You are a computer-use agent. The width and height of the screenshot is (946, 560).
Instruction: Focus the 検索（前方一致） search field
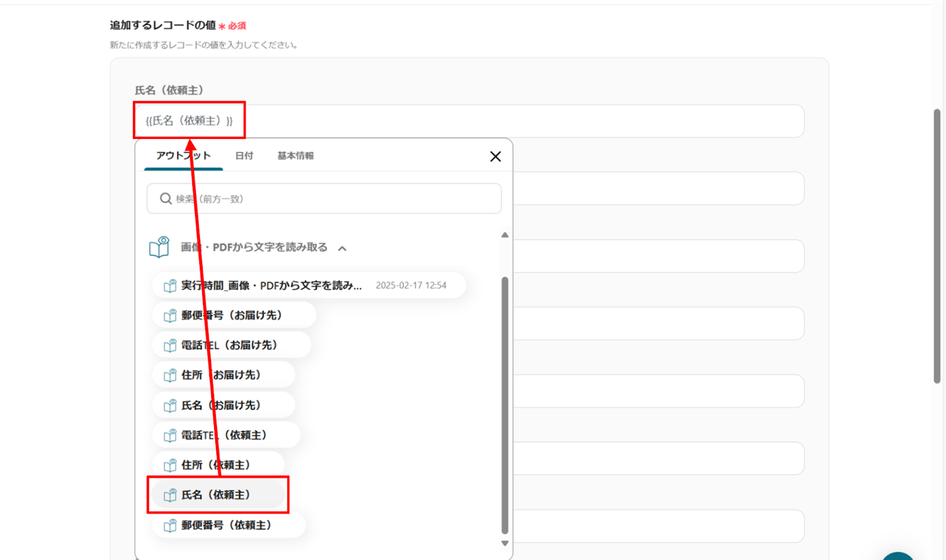click(324, 199)
